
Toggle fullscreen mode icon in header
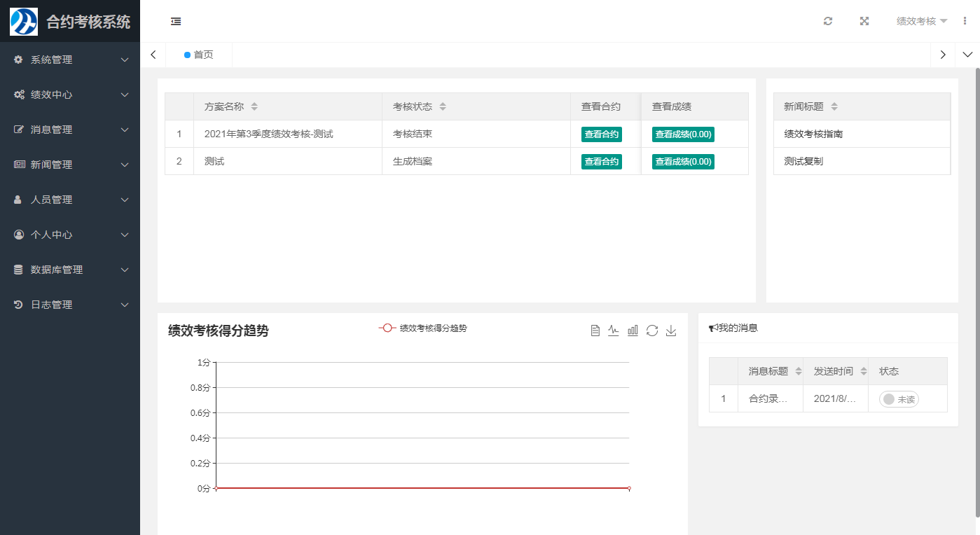coord(864,21)
